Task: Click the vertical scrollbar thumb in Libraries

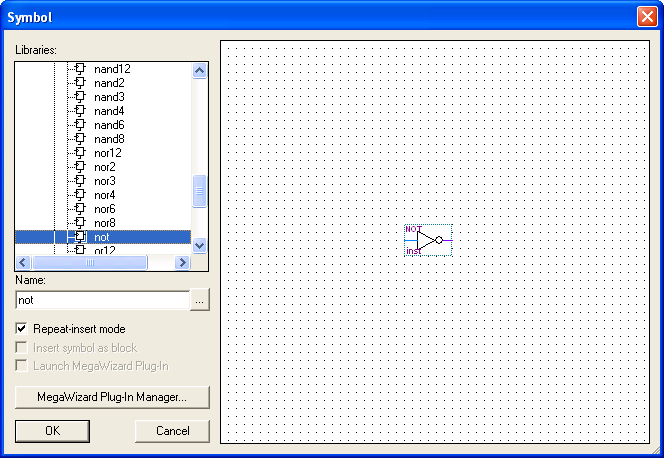Action: 199,191
